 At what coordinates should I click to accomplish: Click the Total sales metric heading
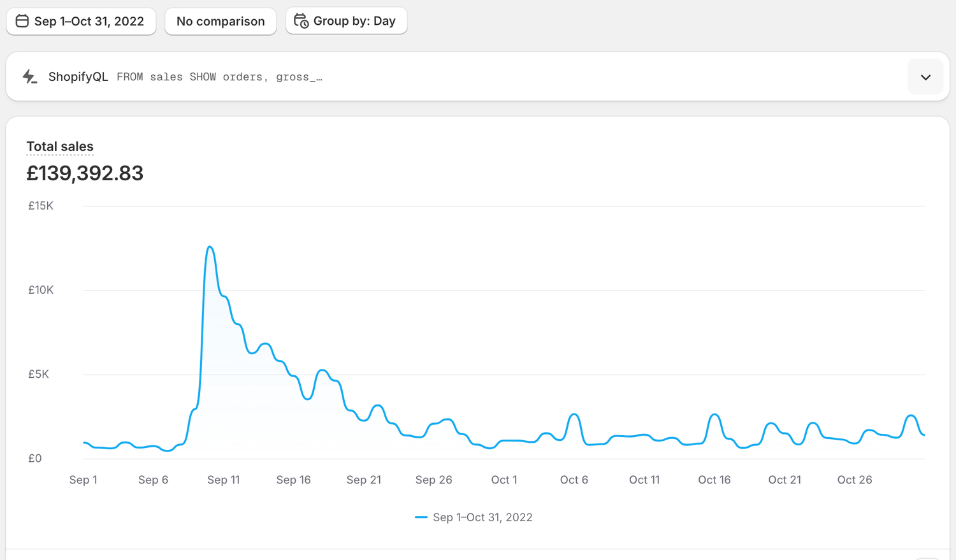[x=60, y=147]
